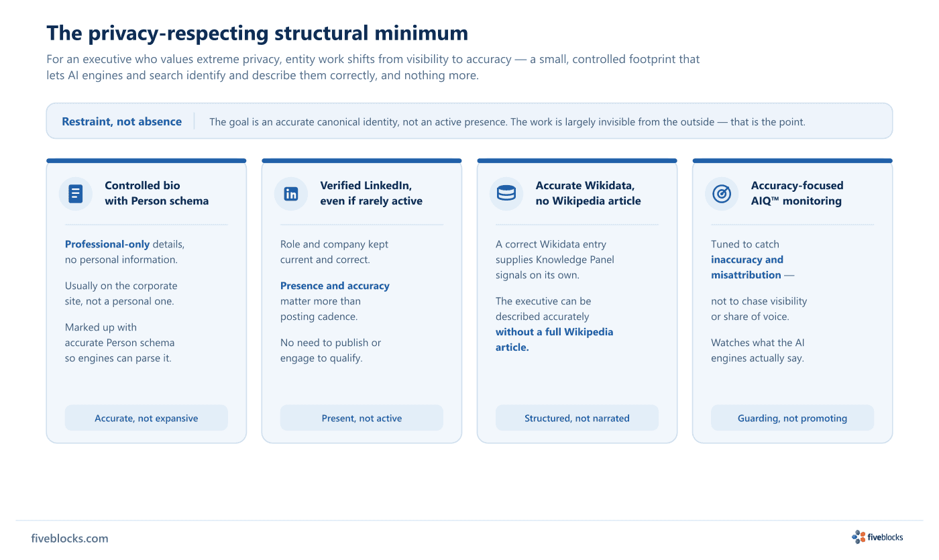Click the fiveblocks logo at bottom right
This screenshot has height=560, width=939.
(877, 537)
